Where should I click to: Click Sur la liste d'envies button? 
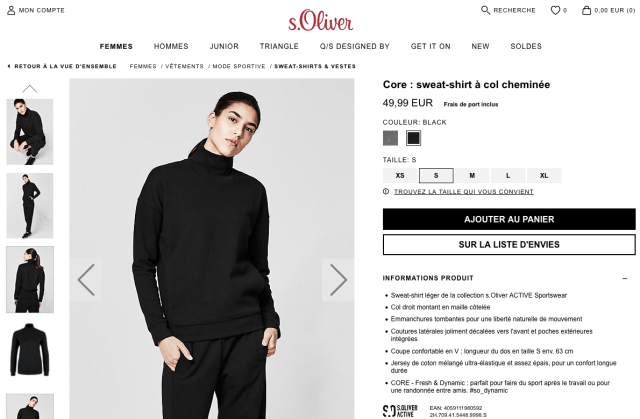point(509,244)
